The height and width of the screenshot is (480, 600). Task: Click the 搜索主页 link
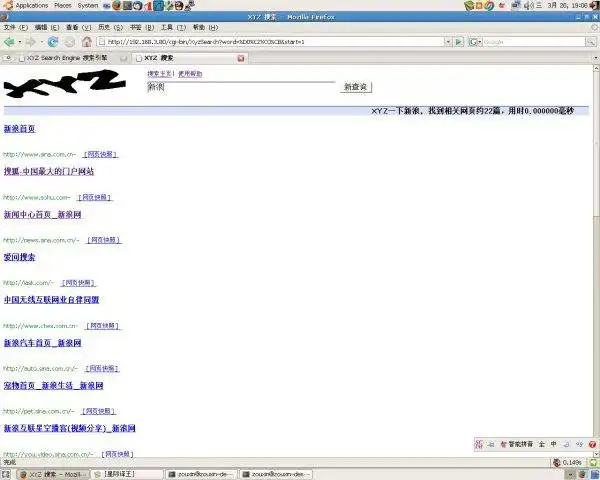coord(160,73)
